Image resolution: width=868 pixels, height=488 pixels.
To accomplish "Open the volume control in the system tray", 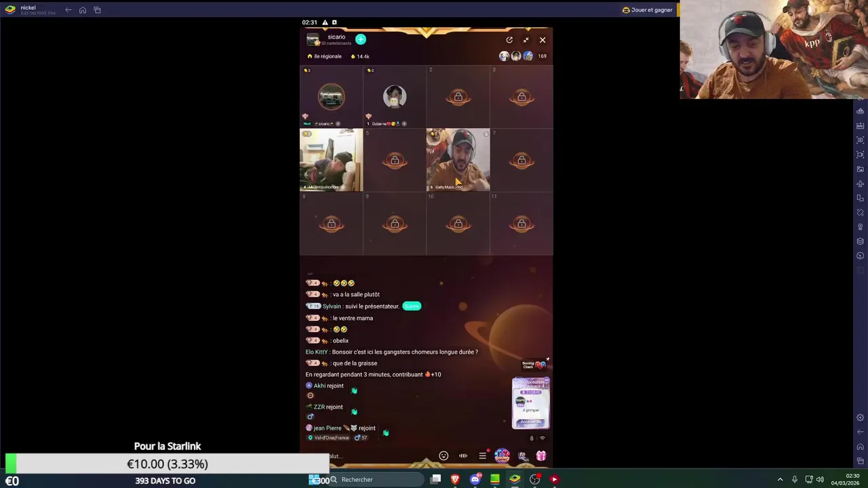I will tap(820, 480).
